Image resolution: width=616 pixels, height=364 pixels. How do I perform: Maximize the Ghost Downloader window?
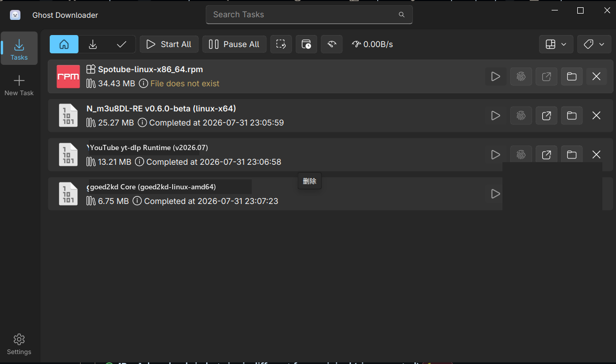pyautogui.click(x=580, y=10)
